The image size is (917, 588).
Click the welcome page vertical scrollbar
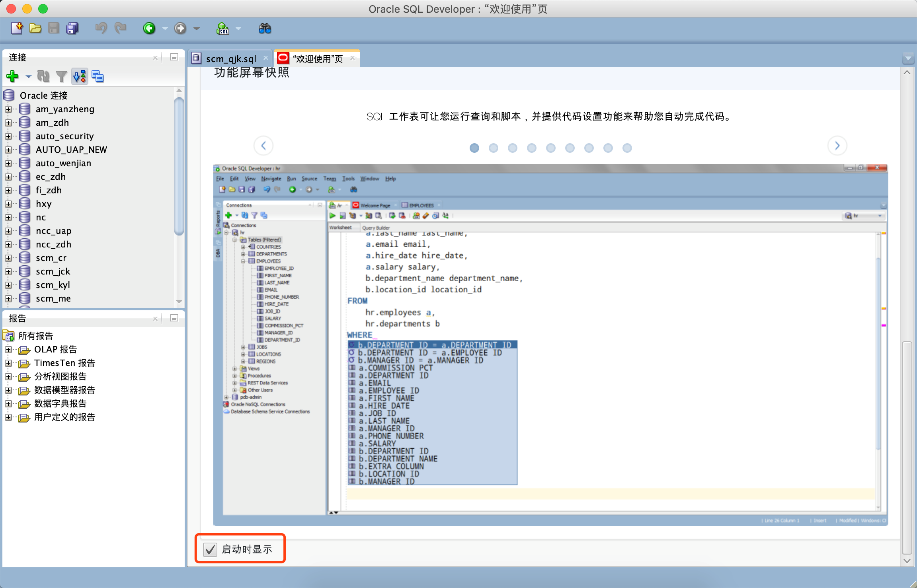point(907,448)
